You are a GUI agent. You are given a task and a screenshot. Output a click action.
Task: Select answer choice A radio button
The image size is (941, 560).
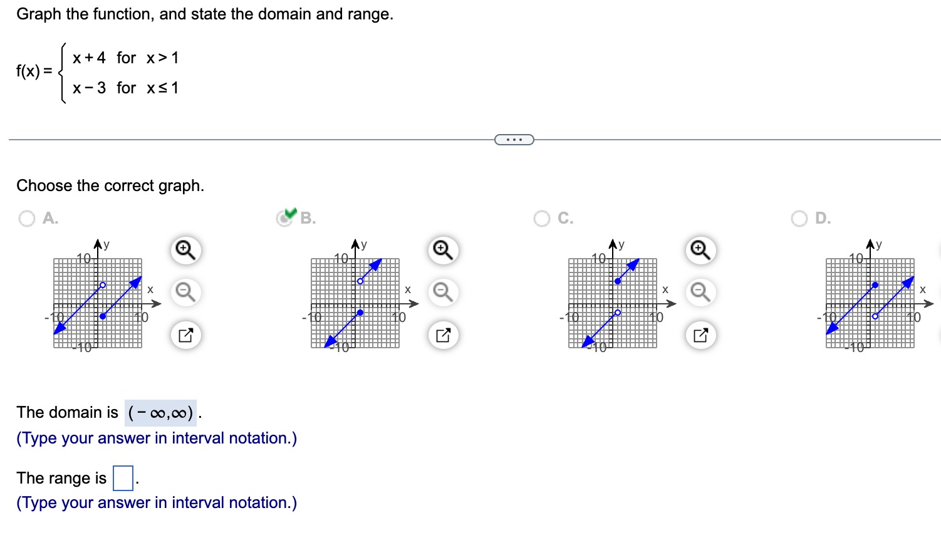tap(27, 218)
